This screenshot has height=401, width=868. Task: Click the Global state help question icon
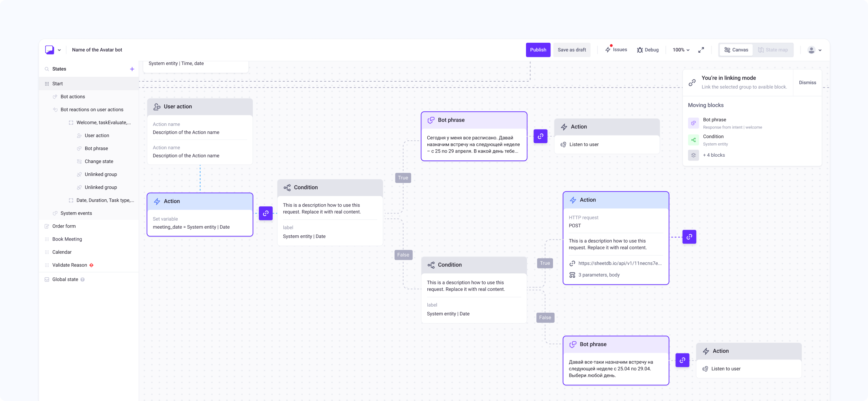click(83, 280)
